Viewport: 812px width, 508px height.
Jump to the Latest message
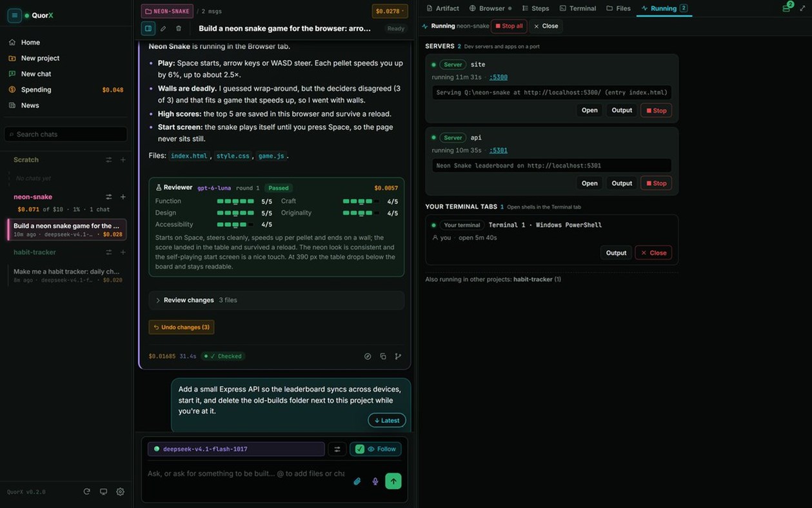point(387,421)
